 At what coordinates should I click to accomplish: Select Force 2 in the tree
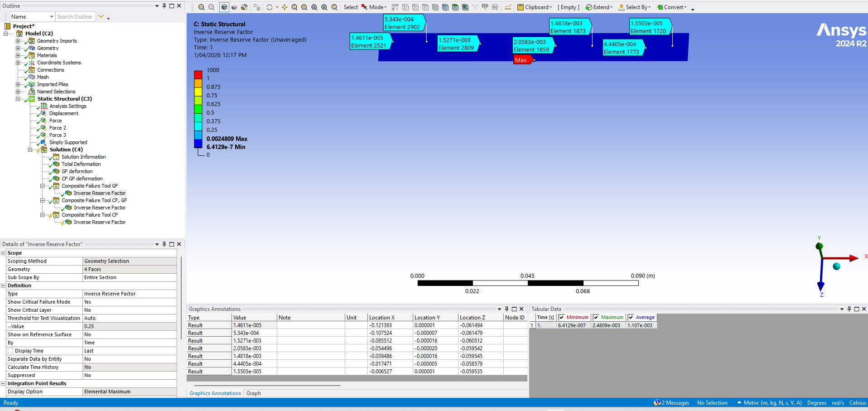(x=58, y=128)
